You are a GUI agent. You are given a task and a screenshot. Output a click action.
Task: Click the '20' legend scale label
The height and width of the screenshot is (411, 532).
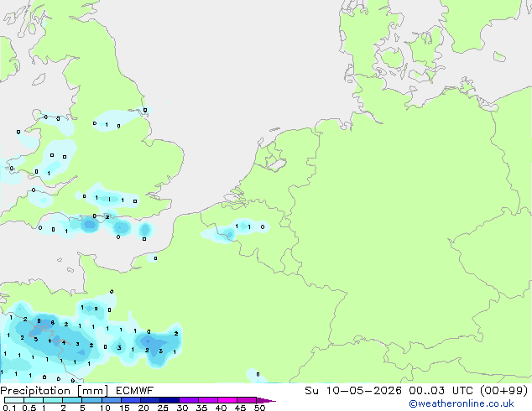[x=143, y=408]
